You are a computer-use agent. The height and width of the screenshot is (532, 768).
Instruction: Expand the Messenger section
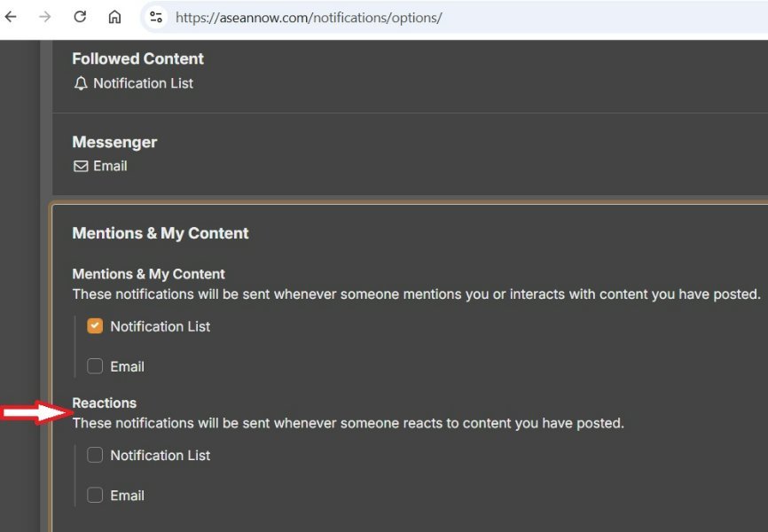pyautogui.click(x=114, y=142)
